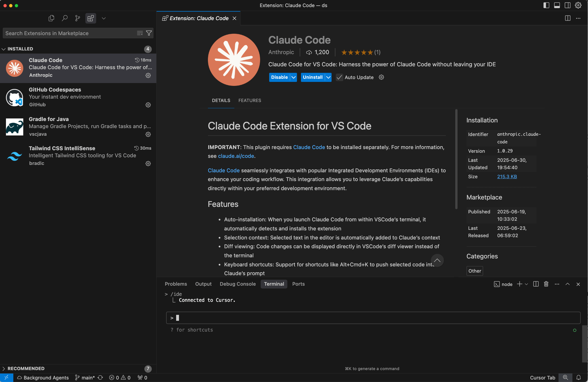This screenshot has height=382, width=588.
Task: Collapse the INSTALLED extensions section
Action: pos(4,49)
